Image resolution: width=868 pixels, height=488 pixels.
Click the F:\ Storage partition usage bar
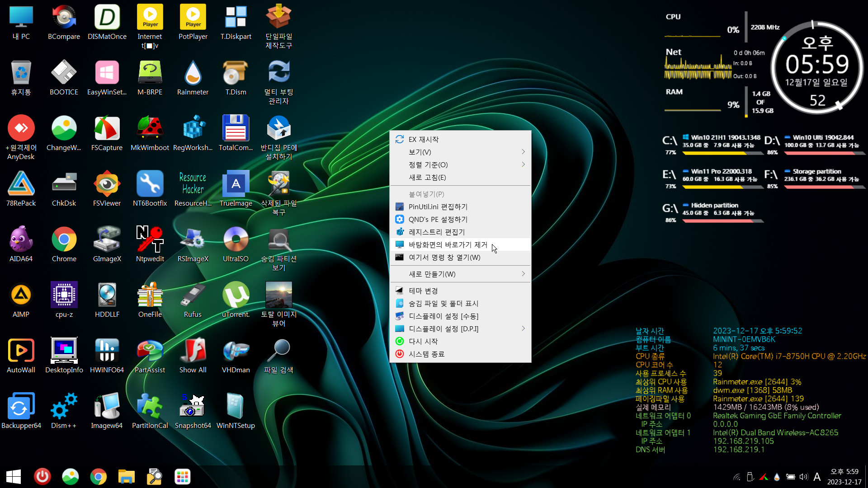coord(825,187)
